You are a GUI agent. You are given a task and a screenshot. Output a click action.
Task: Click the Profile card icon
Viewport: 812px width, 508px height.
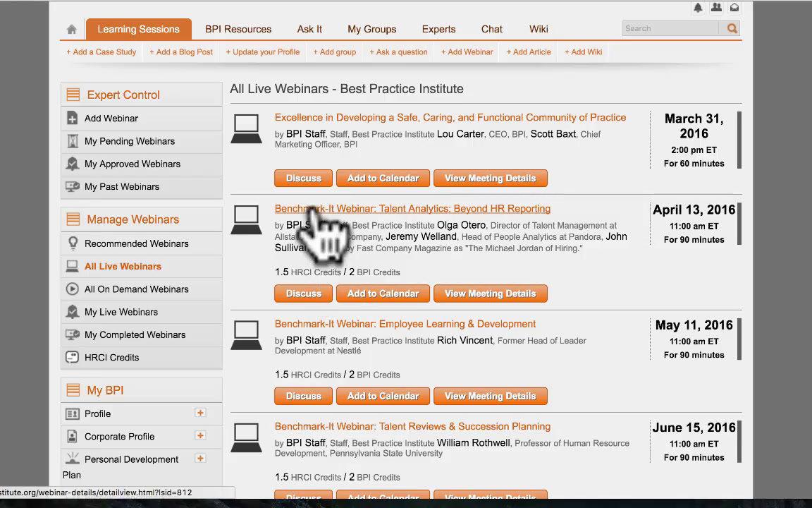pyautogui.click(x=73, y=413)
